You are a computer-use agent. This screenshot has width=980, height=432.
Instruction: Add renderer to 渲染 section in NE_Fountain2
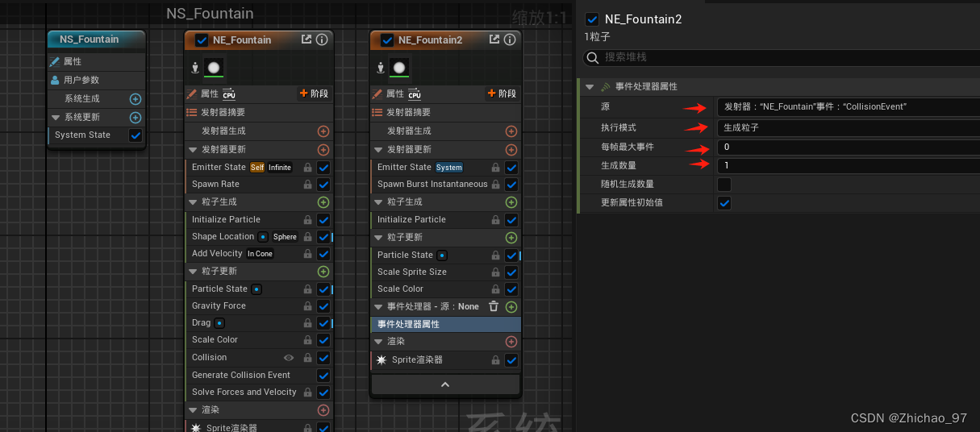[x=511, y=342]
